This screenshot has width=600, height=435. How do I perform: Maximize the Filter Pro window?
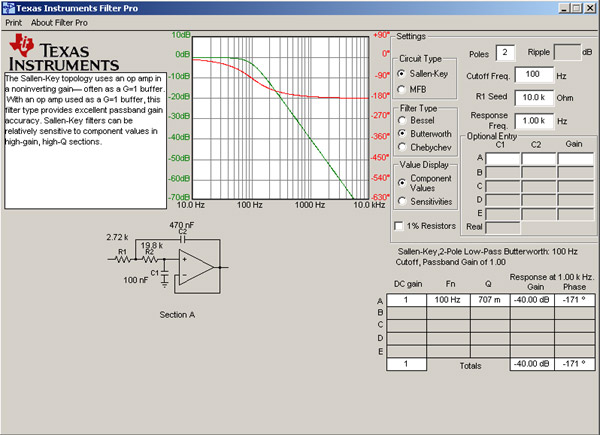[576, 8]
